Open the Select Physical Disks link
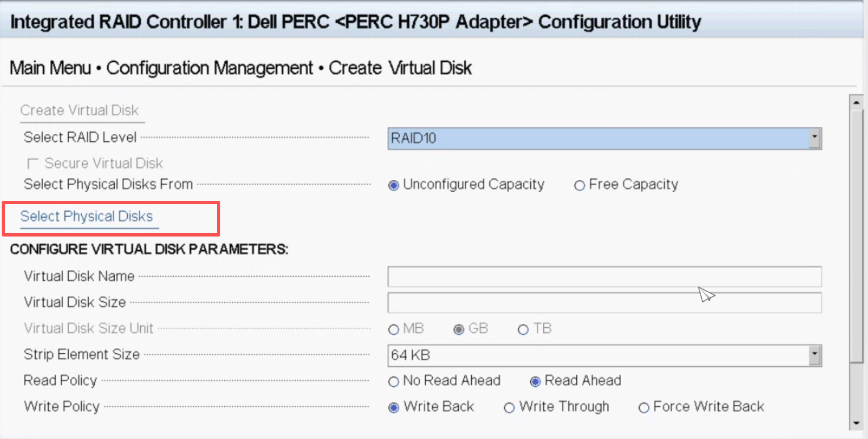This screenshot has width=868, height=439. coord(86,217)
